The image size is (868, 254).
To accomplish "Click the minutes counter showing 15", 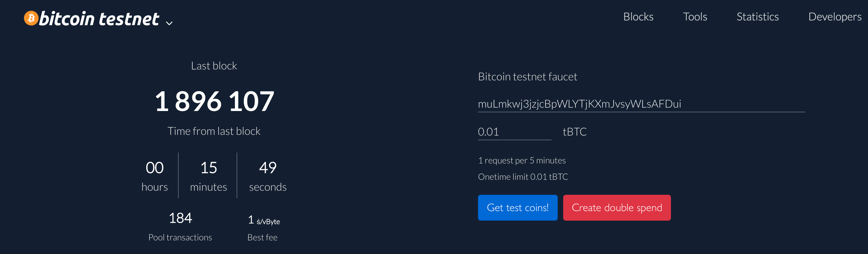I will [x=208, y=168].
